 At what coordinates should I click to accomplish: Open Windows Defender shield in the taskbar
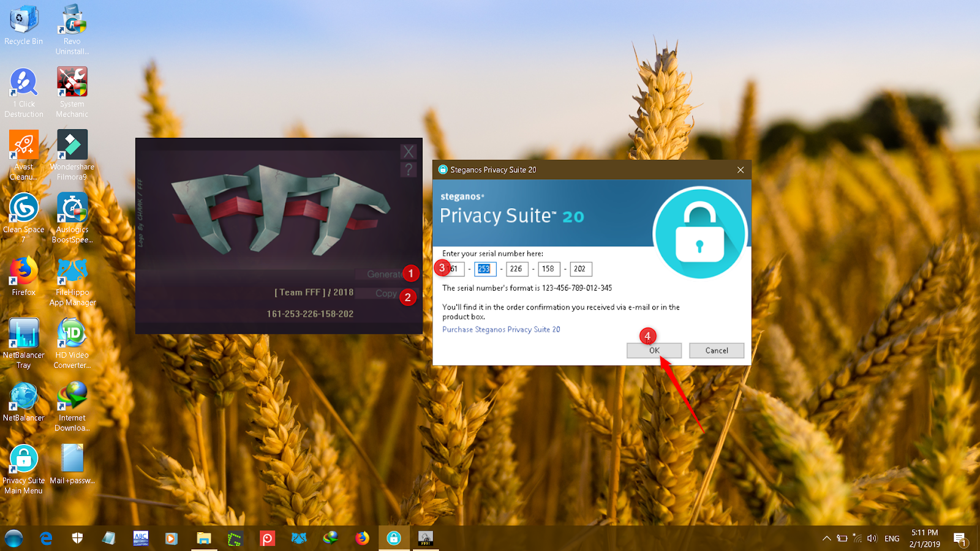tap(77, 538)
